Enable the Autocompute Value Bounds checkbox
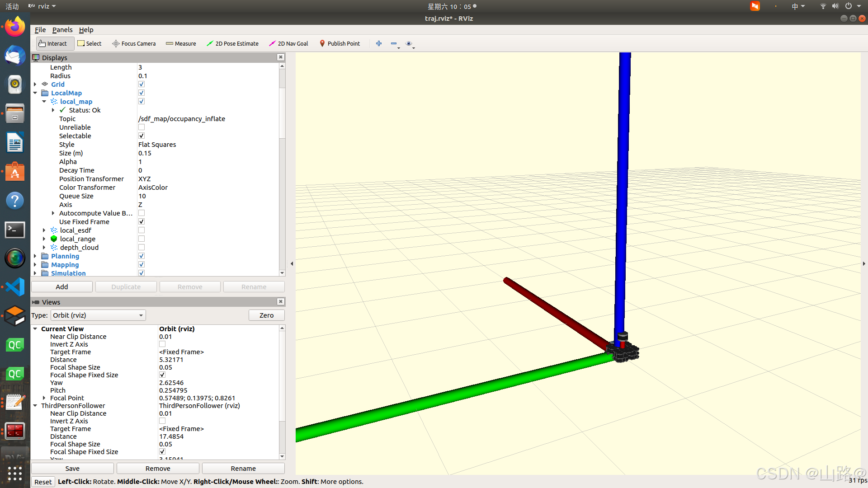 142,213
